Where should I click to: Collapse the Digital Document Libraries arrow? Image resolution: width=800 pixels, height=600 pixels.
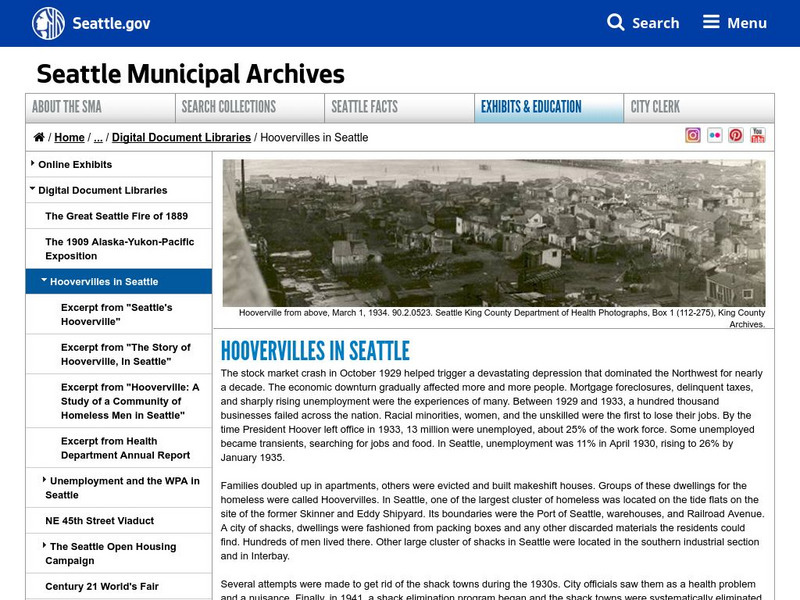[x=33, y=189]
